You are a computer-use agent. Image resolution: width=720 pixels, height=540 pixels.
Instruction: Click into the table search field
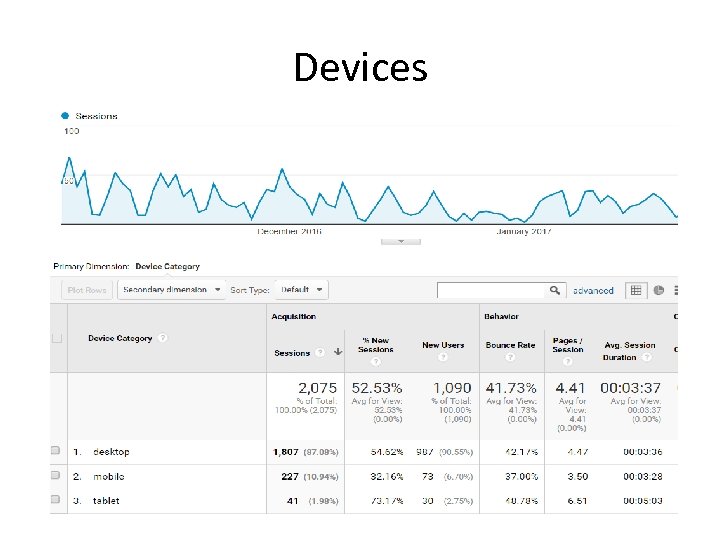click(x=492, y=290)
